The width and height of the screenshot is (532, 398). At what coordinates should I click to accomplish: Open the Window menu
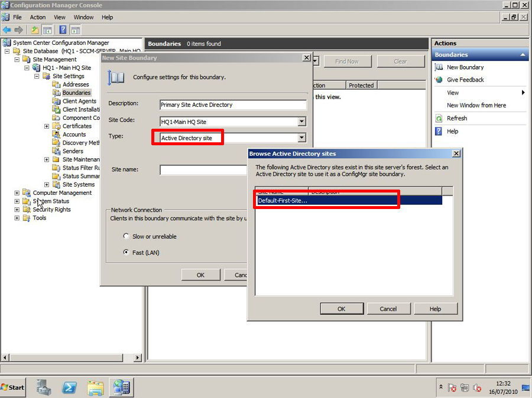click(x=83, y=17)
